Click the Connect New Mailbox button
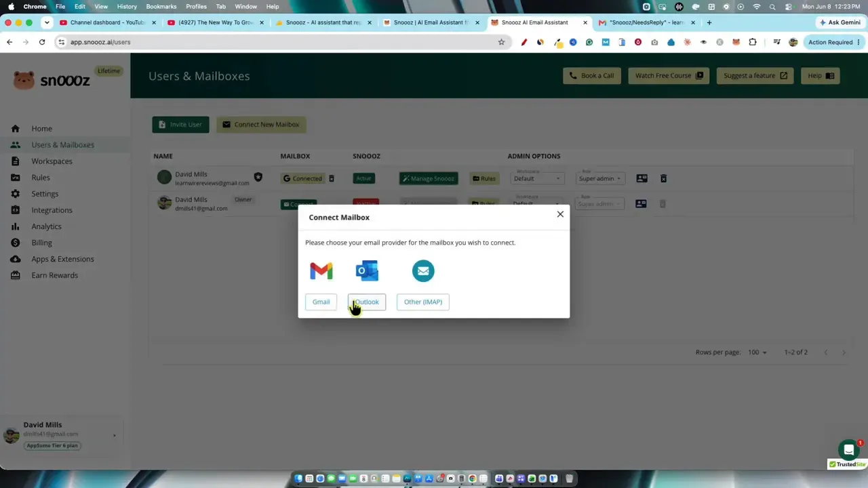Viewport: 868px width, 488px height. [x=261, y=125]
